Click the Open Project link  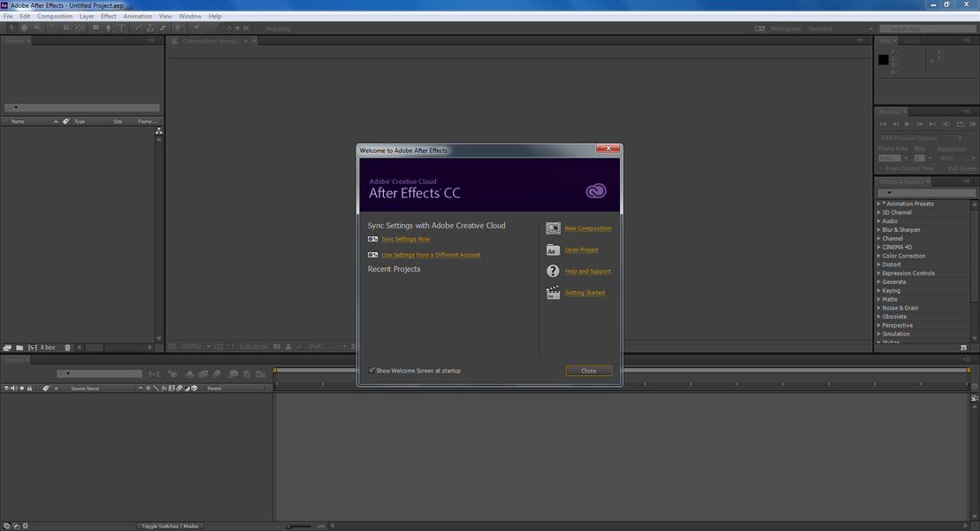click(x=581, y=250)
